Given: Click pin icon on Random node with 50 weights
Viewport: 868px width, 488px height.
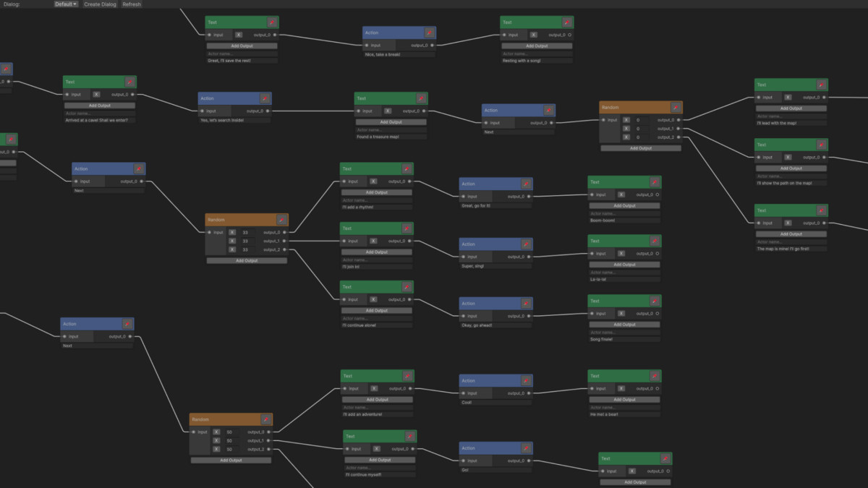Looking at the screenshot, I should coord(266,419).
